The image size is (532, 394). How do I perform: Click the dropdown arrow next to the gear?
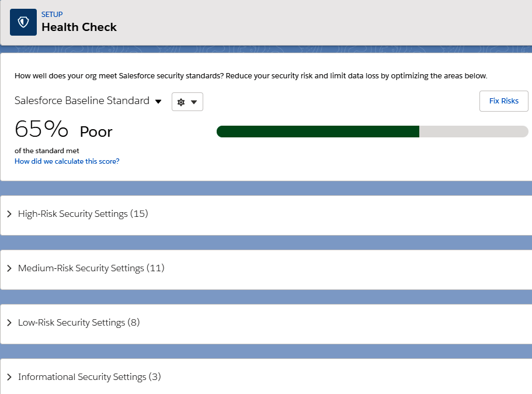click(194, 101)
